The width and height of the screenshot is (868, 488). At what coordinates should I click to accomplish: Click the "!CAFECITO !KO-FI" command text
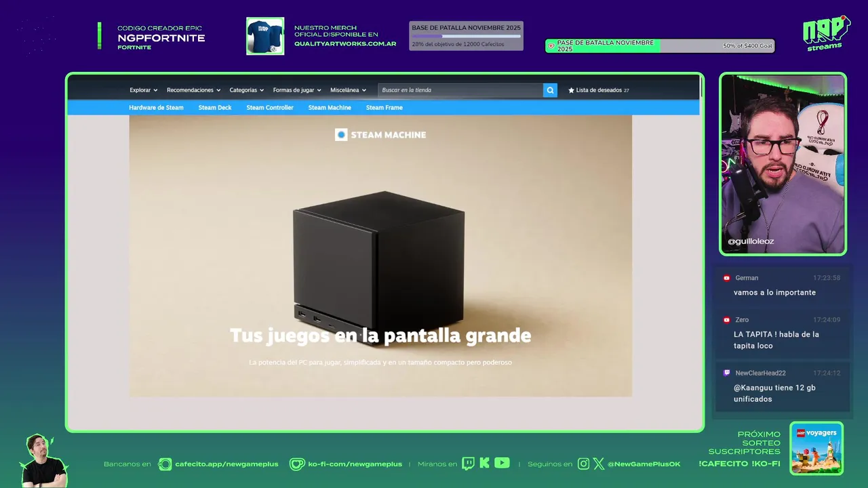tap(739, 464)
